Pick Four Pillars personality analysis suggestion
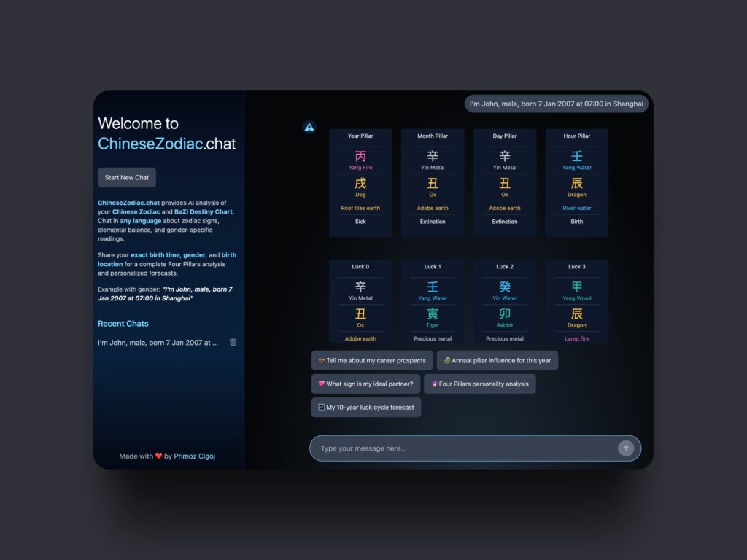The height and width of the screenshot is (560, 747). [480, 384]
